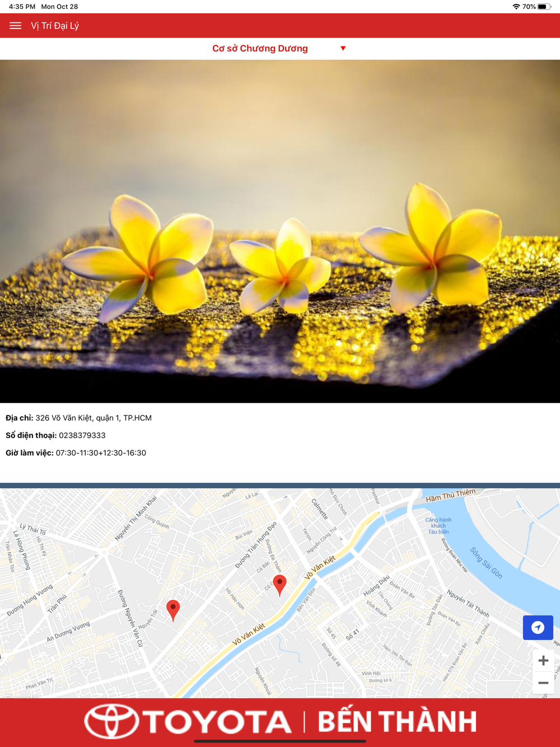Tap the red dropdown arrow
The image size is (560, 747).
pyautogui.click(x=343, y=48)
